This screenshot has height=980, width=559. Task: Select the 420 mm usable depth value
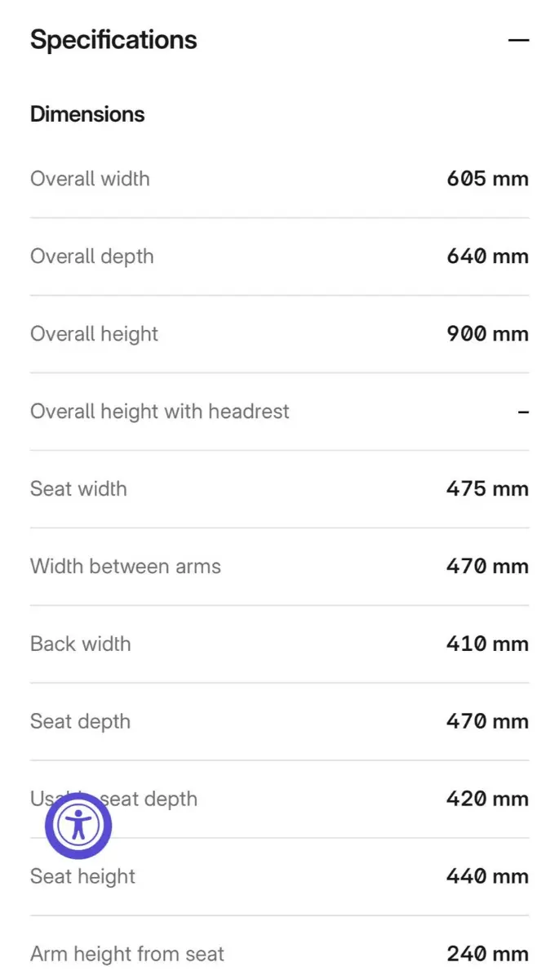(487, 800)
